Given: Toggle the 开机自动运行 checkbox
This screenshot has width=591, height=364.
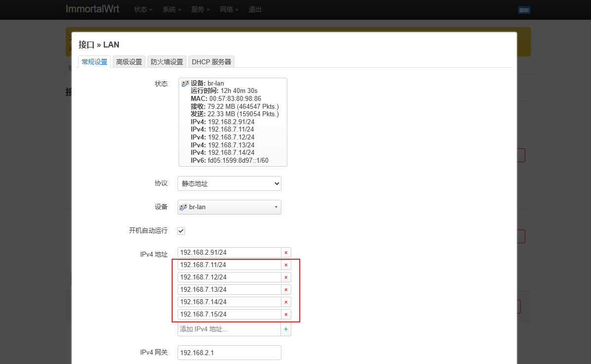Looking at the screenshot, I should tap(181, 231).
